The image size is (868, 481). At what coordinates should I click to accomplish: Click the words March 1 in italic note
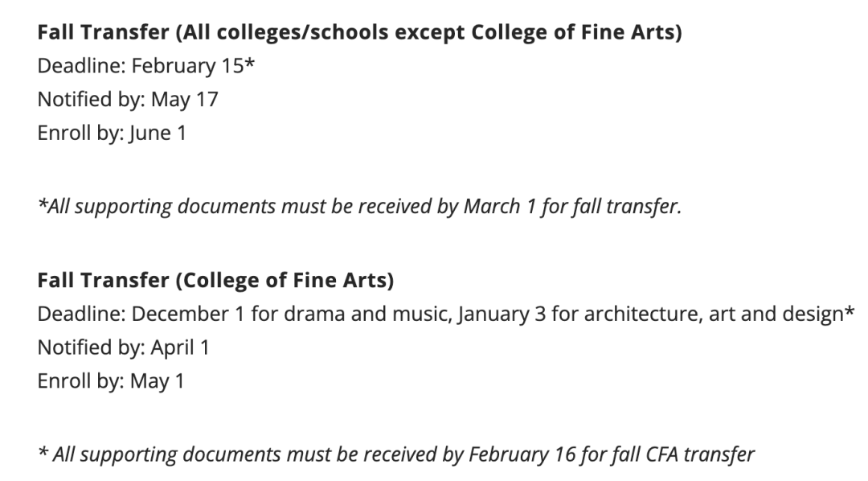point(500,206)
